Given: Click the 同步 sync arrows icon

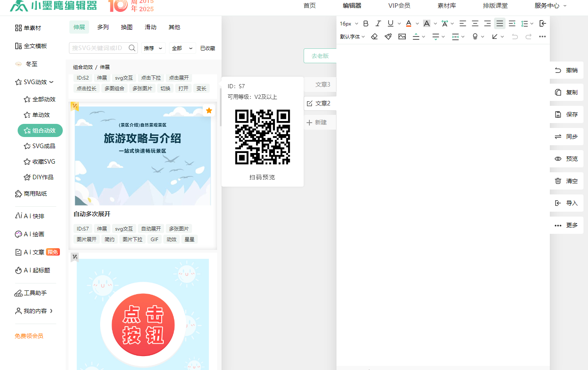Looking at the screenshot, I should [558, 137].
